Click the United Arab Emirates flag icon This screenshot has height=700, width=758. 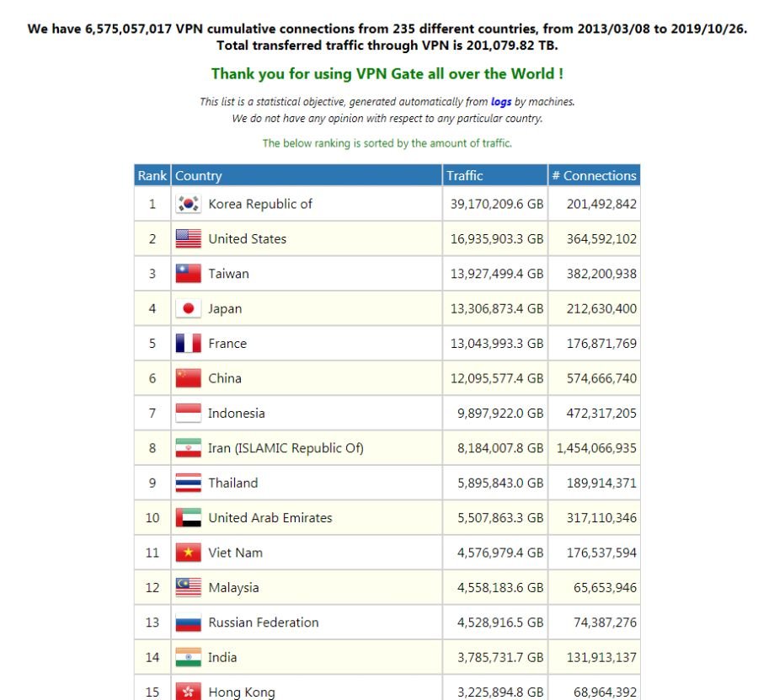click(188, 518)
